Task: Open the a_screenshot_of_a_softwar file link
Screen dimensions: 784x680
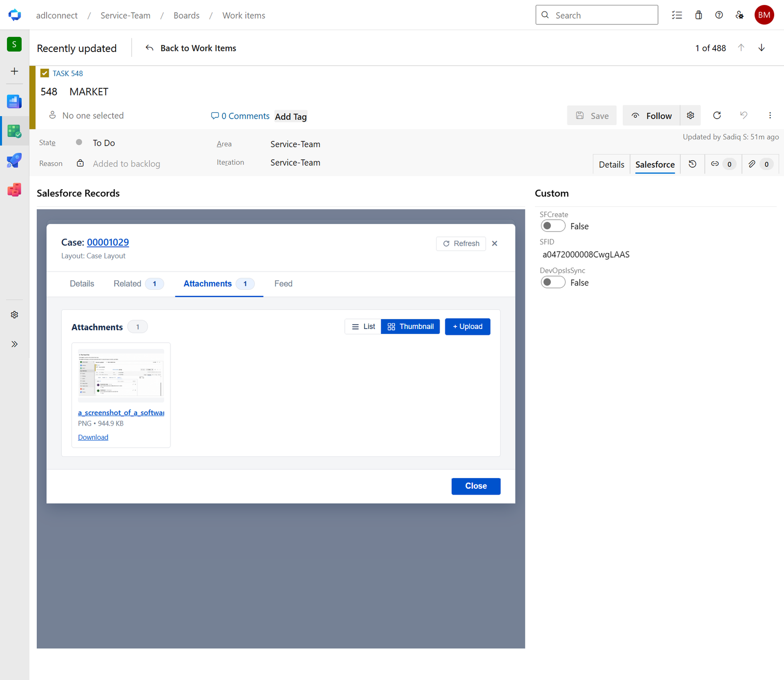Action: pyautogui.click(x=121, y=413)
